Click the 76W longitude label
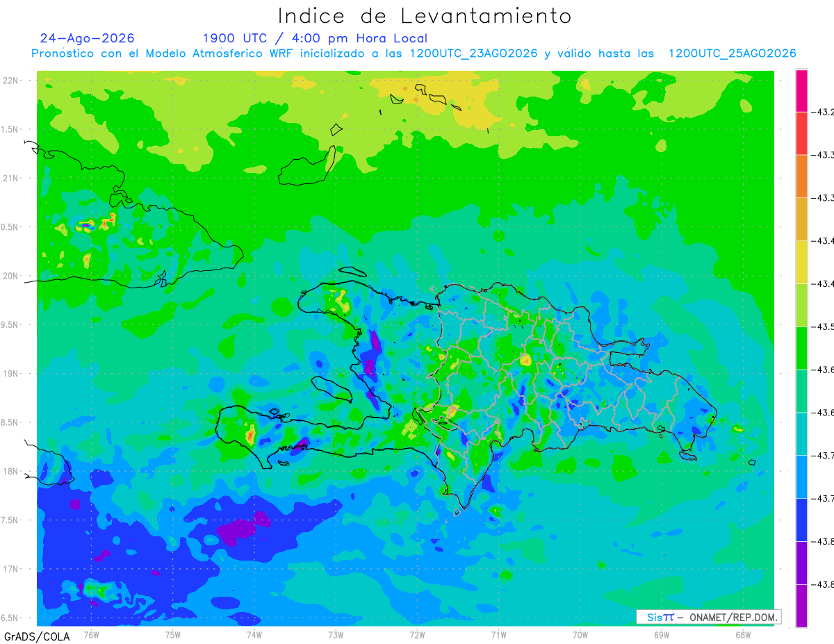The height and width of the screenshot is (644, 834). point(91,634)
